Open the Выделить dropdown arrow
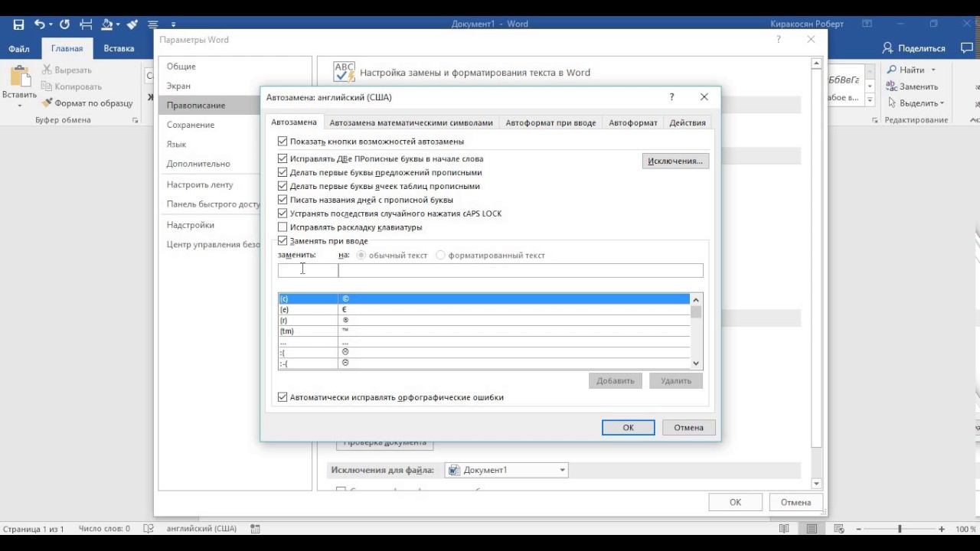Viewport: 980px width, 551px height. pyautogui.click(x=942, y=103)
